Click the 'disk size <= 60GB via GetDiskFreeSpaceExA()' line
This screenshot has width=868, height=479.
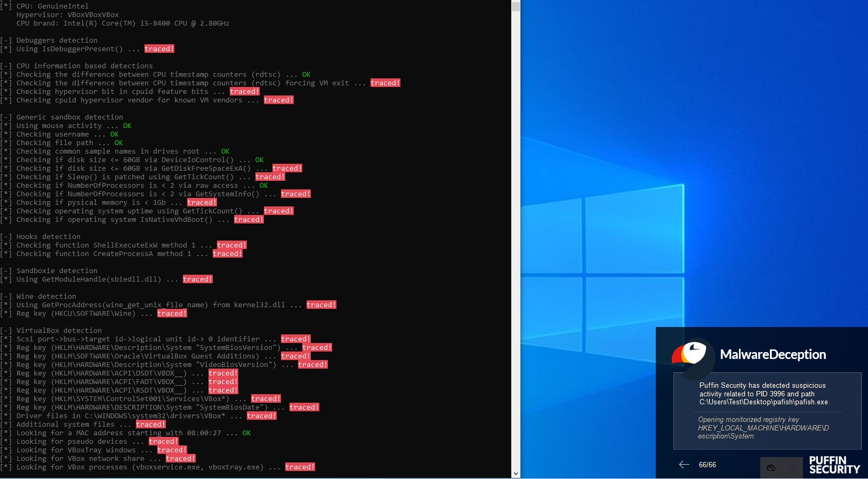pyautogui.click(x=151, y=169)
